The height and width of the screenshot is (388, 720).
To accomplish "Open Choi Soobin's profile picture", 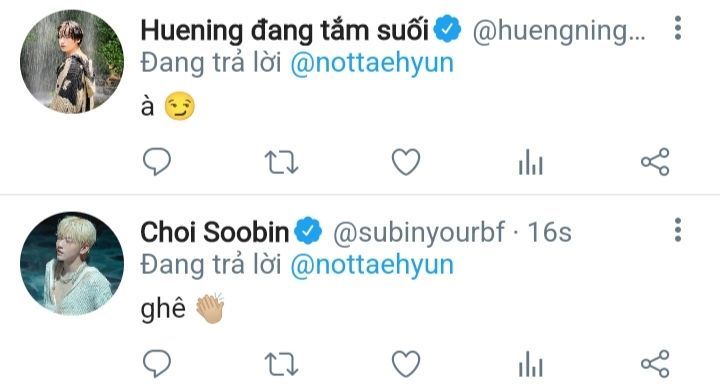I will pos(72,264).
